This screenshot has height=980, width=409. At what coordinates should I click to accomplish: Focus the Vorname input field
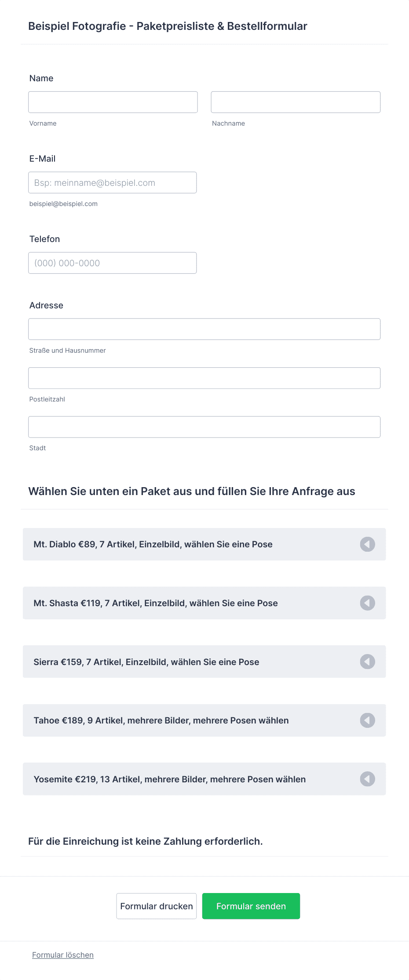pos(113,102)
